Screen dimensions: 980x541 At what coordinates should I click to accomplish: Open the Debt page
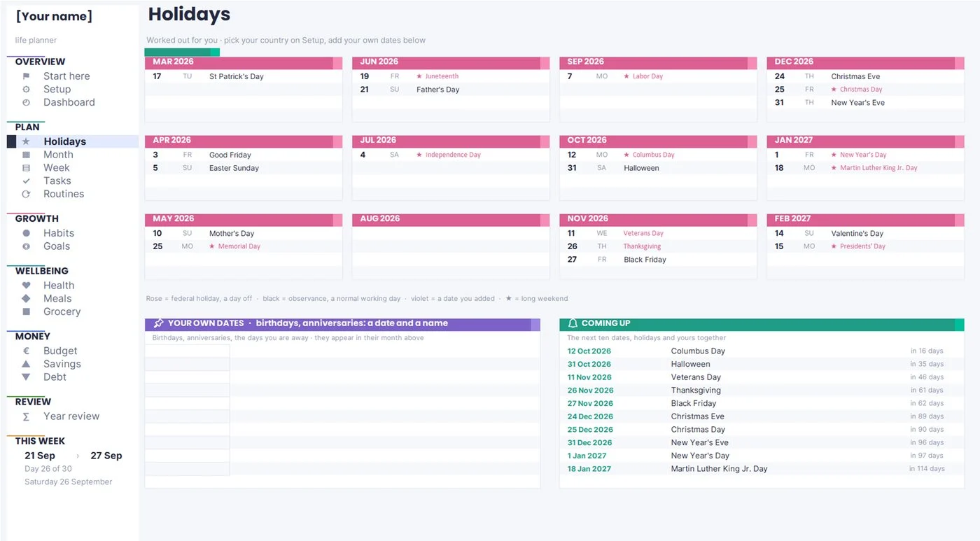pyautogui.click(x=55, y=377)
